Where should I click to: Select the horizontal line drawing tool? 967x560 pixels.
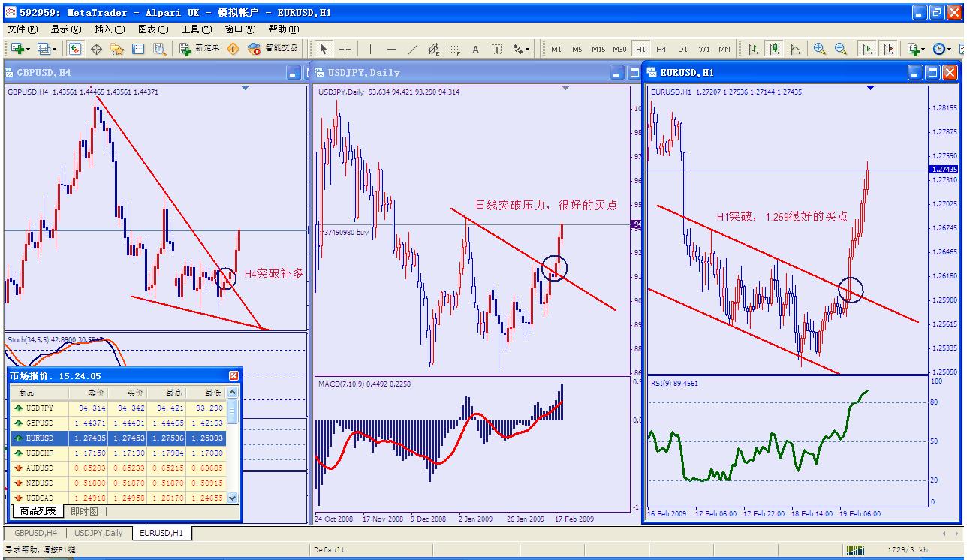(x=391, y=49)
